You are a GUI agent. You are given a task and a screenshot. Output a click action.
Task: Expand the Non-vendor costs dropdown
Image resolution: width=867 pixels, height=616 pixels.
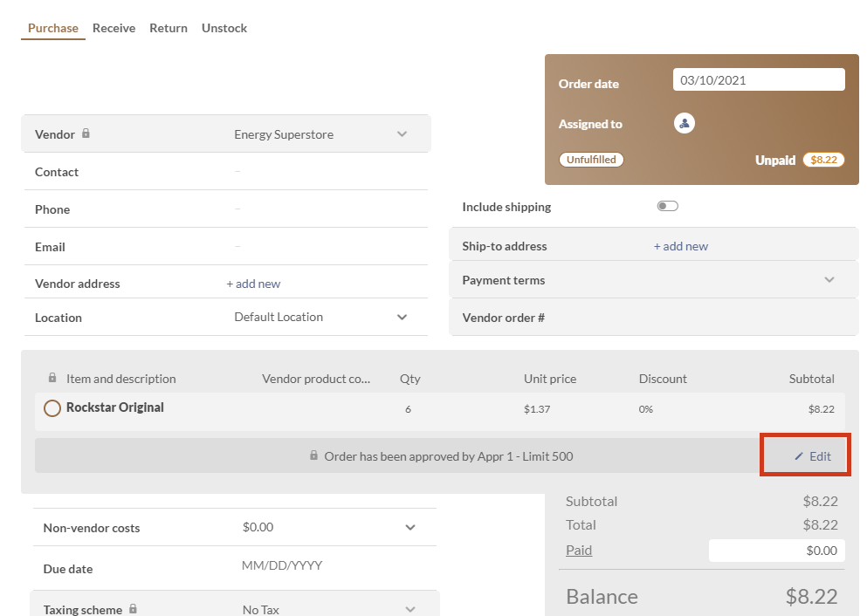pos(410,527)
